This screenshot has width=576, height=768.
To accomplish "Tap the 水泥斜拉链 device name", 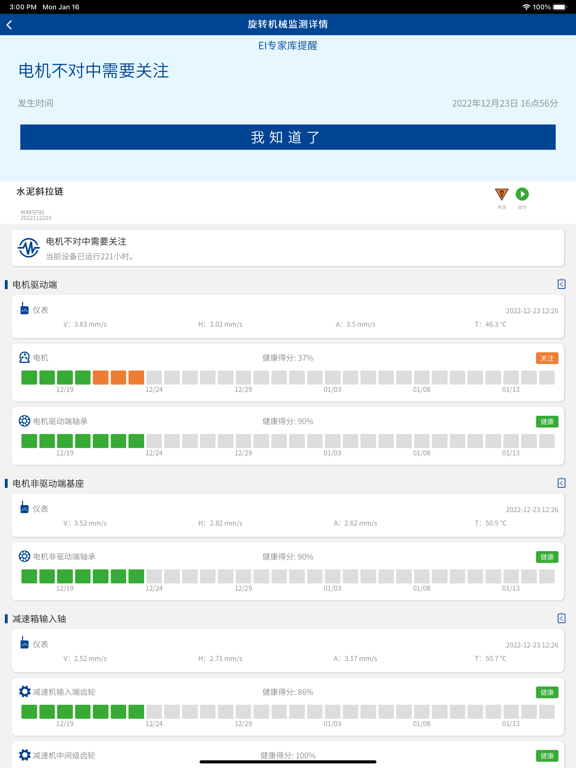I will pyautogui.click(x=40, y=192).
